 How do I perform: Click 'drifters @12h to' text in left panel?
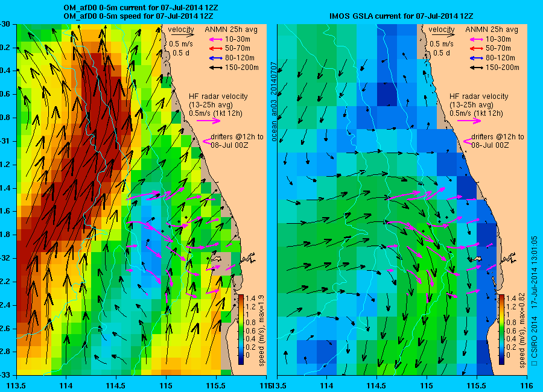point(237,137)
